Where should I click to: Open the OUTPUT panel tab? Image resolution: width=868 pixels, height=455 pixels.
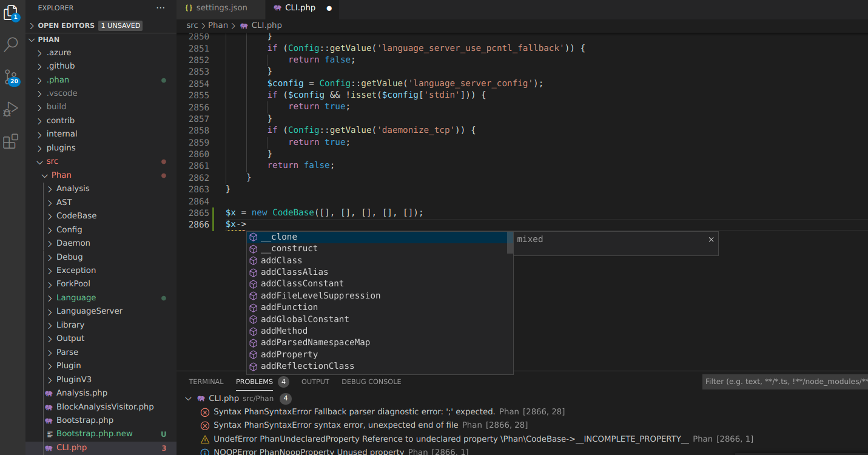(x=315, y=382)
